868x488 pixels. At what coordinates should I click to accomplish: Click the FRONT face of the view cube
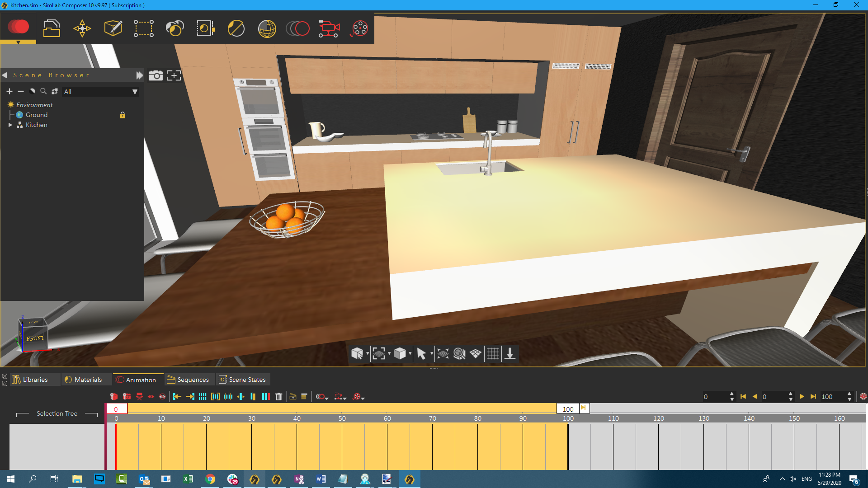35,338
